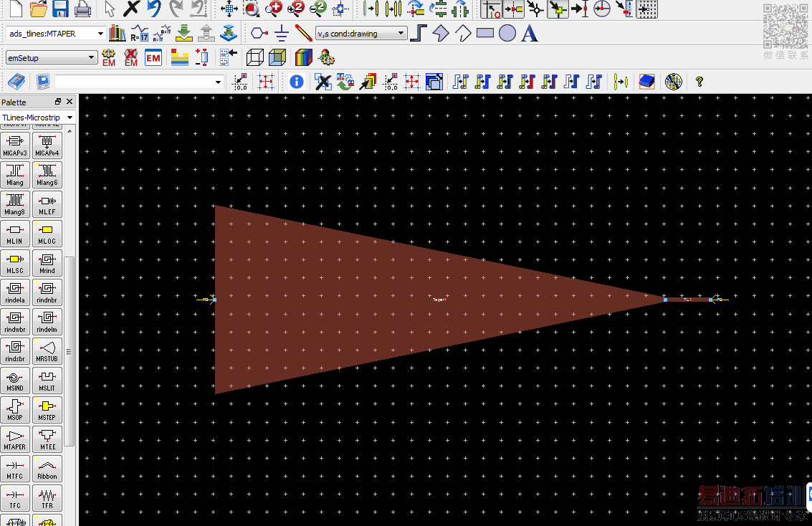812x526 pixels.
Task: Select the Ribbon palette component
Action: click(x=47, y=469)
